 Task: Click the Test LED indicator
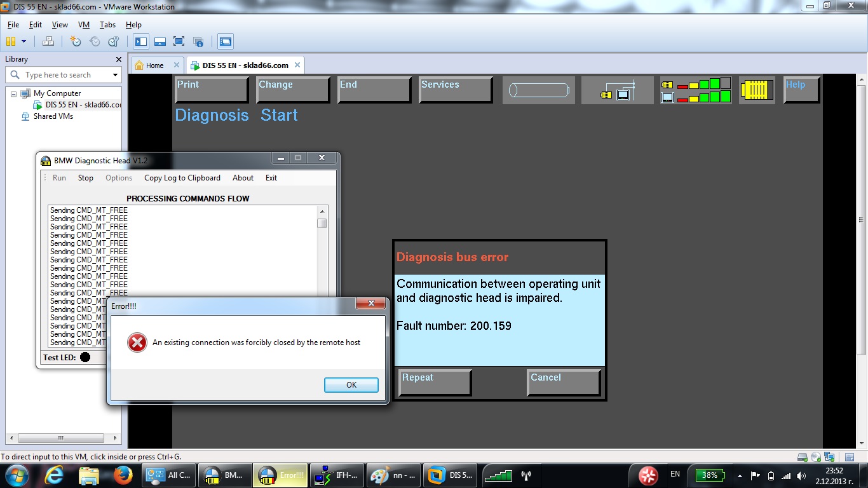click(x=85, y=357)
